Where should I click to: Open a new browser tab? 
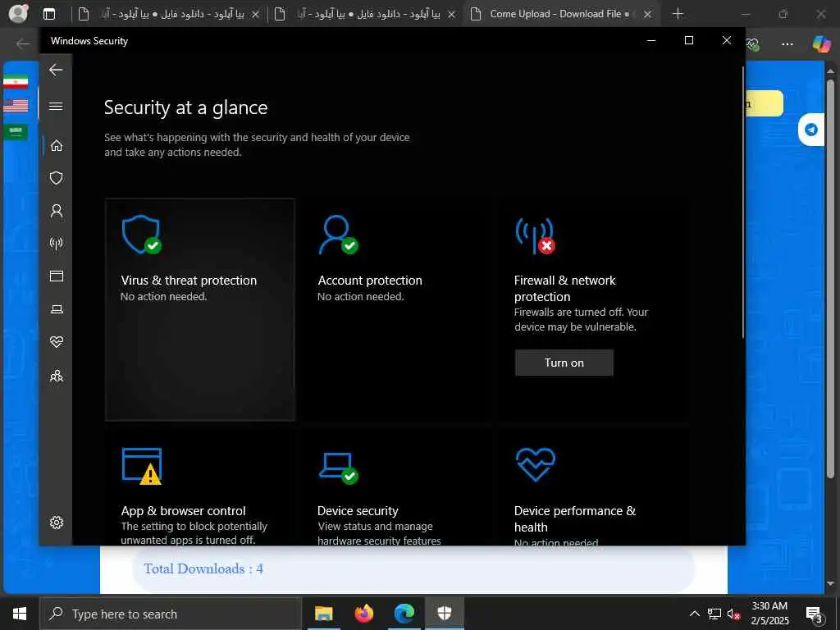(678, 14)
